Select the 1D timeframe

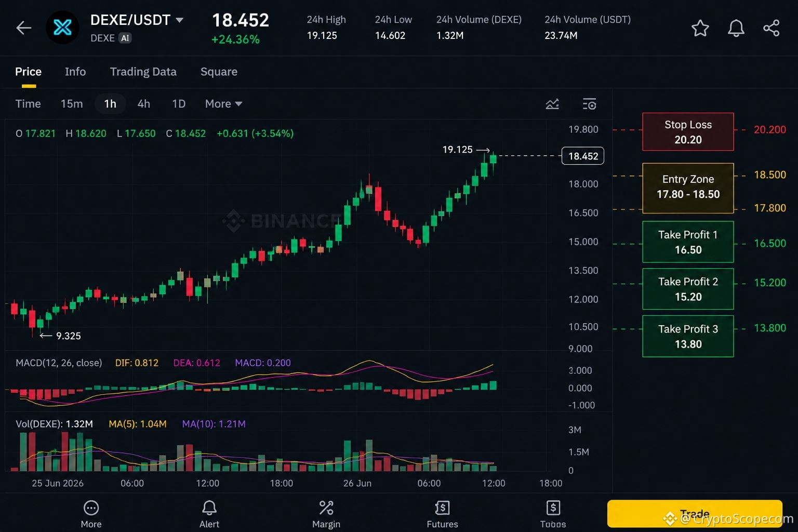pyautogui.click(x=179, y=104)
